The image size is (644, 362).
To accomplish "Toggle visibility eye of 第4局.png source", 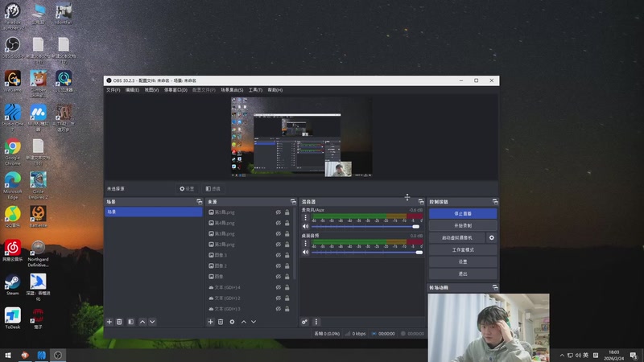I will coord(278,223).
